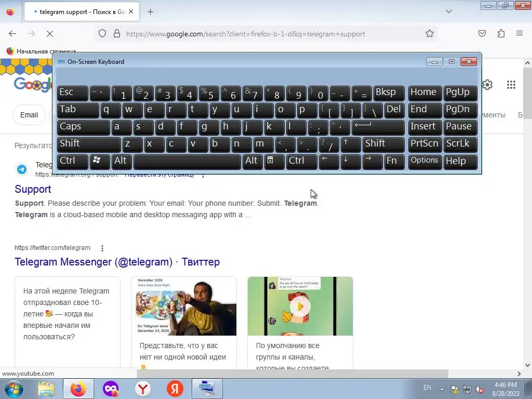Image resolution: width=532 pixels, height=399 pixels.
Task: Click the Tab key on the keyboard
Action: tap(78, 110)
